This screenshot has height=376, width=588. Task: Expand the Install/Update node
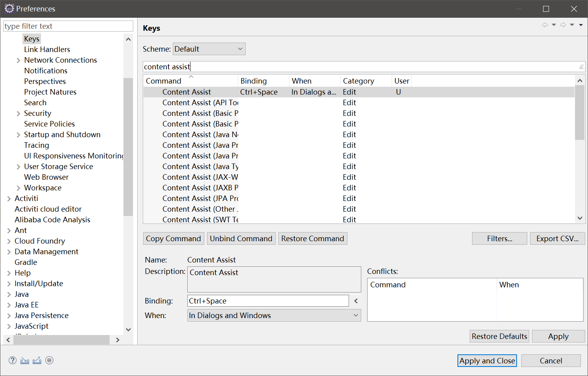point(9,284)
